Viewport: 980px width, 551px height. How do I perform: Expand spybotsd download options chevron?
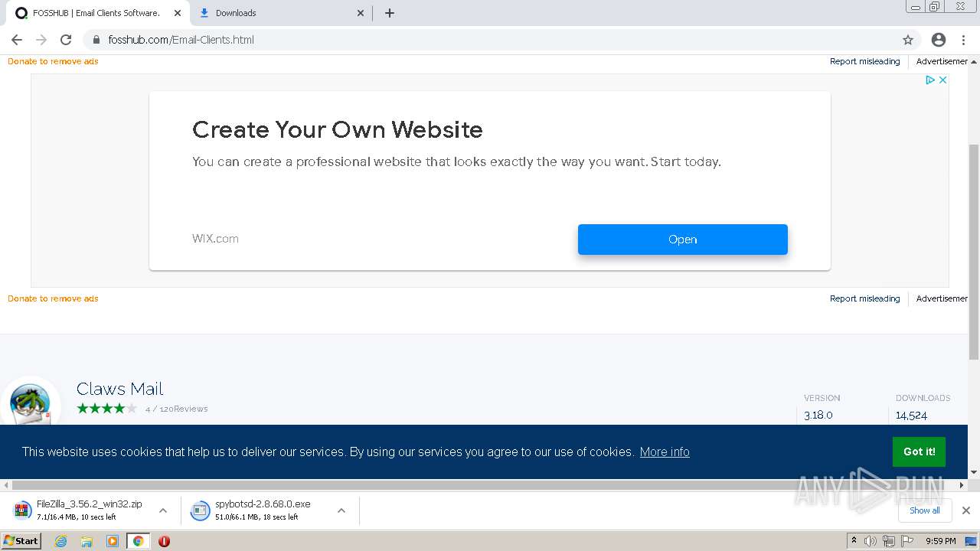click(341, 510)
